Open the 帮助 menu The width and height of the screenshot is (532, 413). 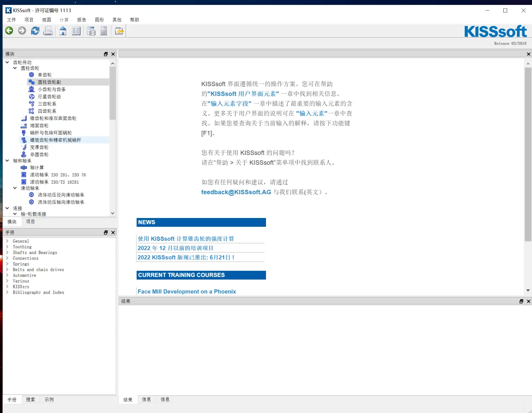pos(134,20)
